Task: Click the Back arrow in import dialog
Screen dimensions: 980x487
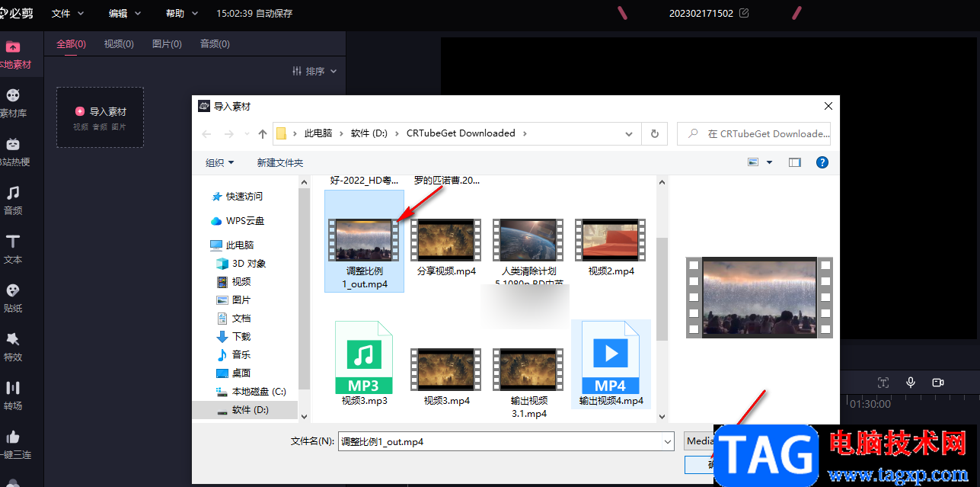Action: (x=207, y=133)
